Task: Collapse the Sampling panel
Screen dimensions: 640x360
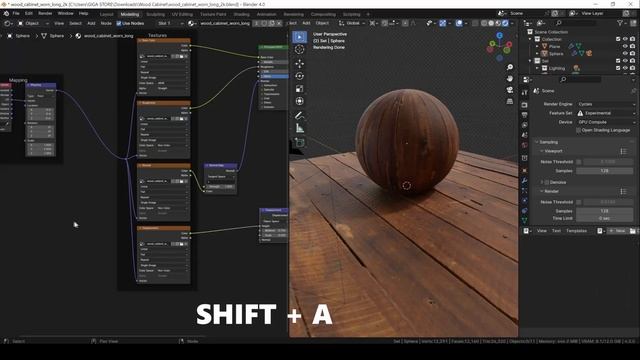Action: 548,142
